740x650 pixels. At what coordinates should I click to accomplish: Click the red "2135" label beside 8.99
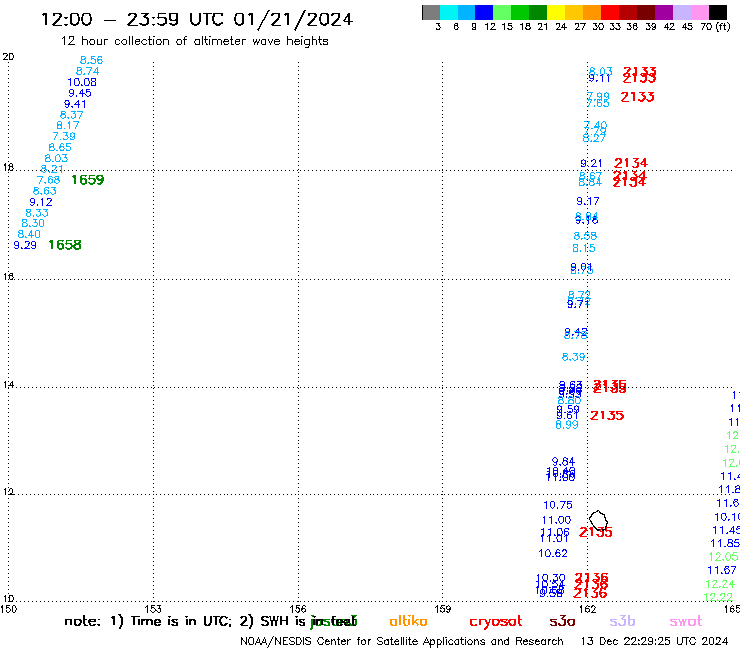click(x=607, y=415)
